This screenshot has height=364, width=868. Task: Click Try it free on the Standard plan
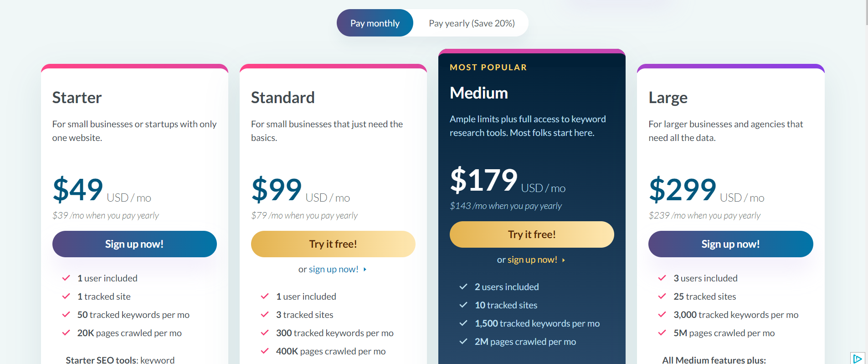(333, 244)
